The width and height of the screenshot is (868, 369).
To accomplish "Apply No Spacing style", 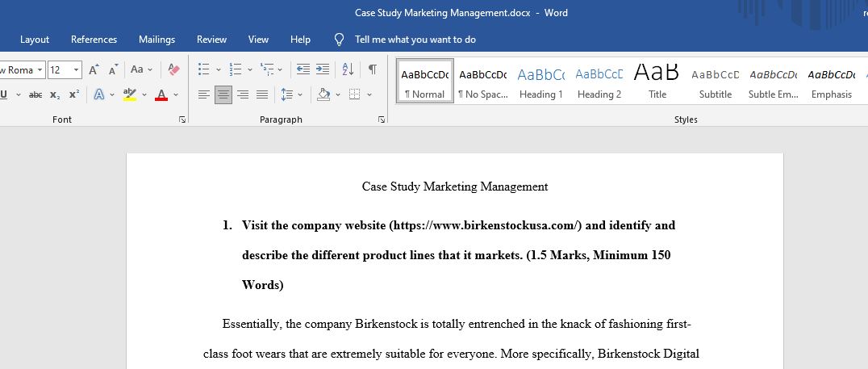I will click(x=482, y=81).
